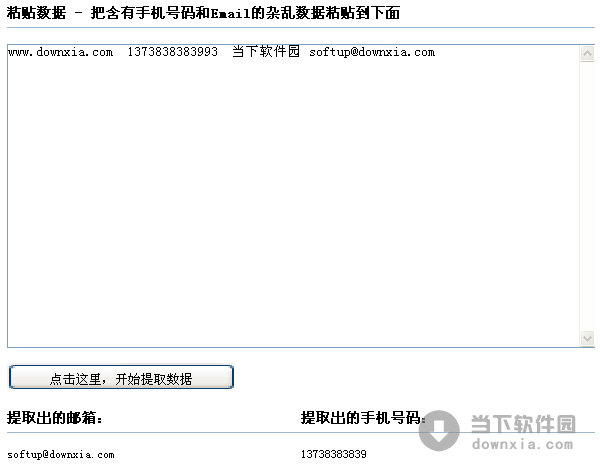Click www.downxia.com text in the text area
The width and height of the screenshot is (600, 469).
point(60,52)
